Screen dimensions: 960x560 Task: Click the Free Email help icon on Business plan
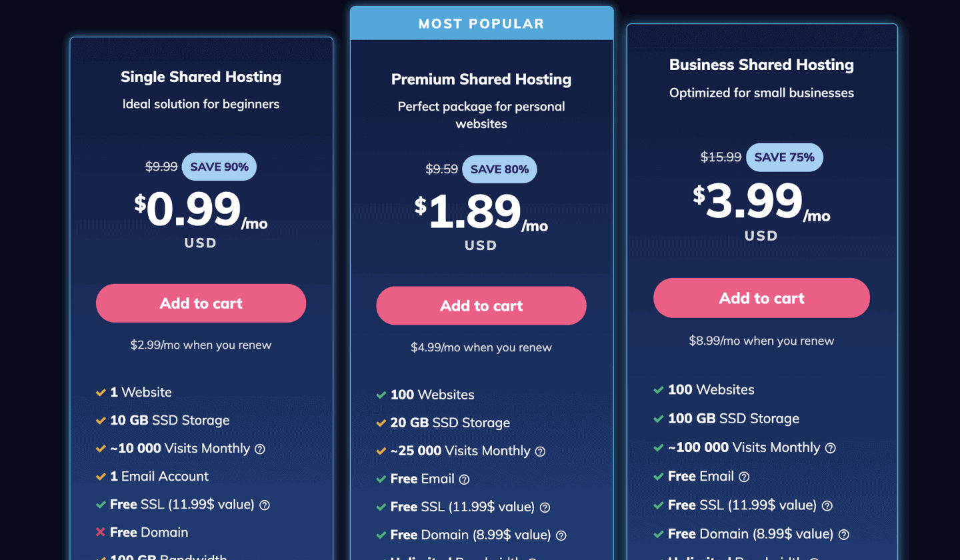746,476
